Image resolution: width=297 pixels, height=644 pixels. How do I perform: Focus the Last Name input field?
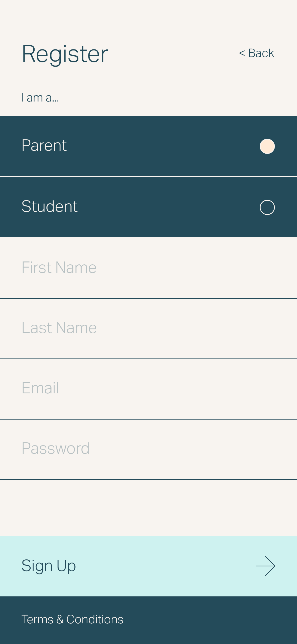point(148,328)
